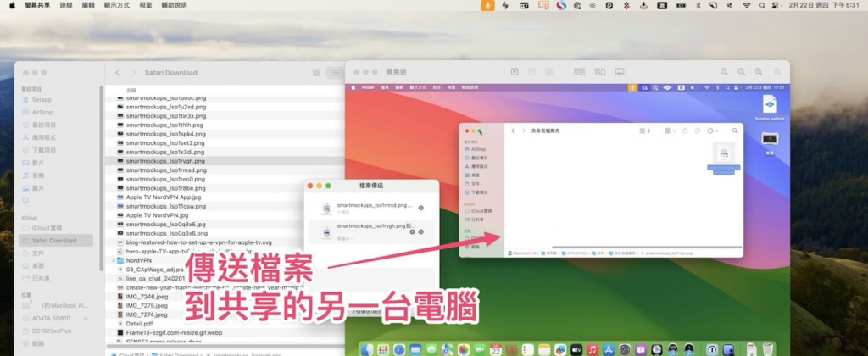Select file Apple TV NordVPN App.jpg
This screenshot has width=868, height=356.
pos(164,197)
